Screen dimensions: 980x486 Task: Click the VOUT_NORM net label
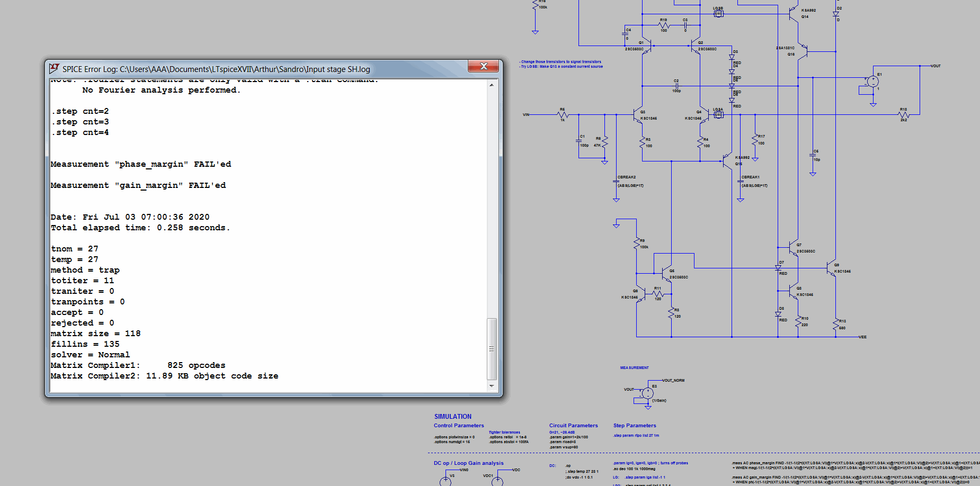(673, 381)
